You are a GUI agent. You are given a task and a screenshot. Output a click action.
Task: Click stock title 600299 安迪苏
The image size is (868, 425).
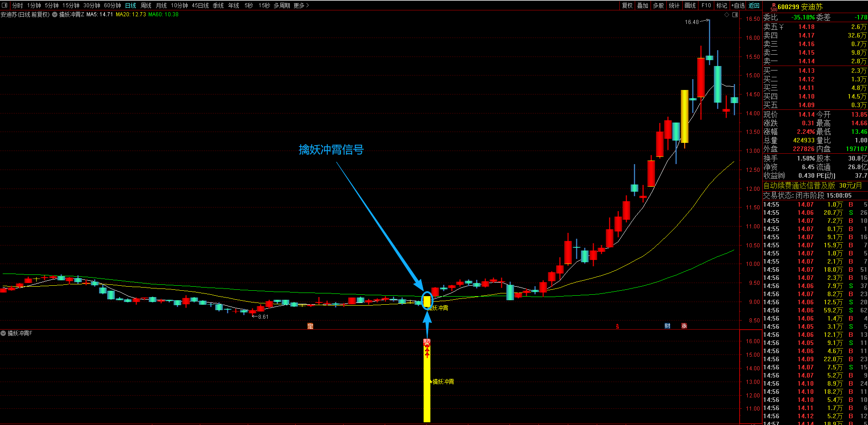pos(800,7)
